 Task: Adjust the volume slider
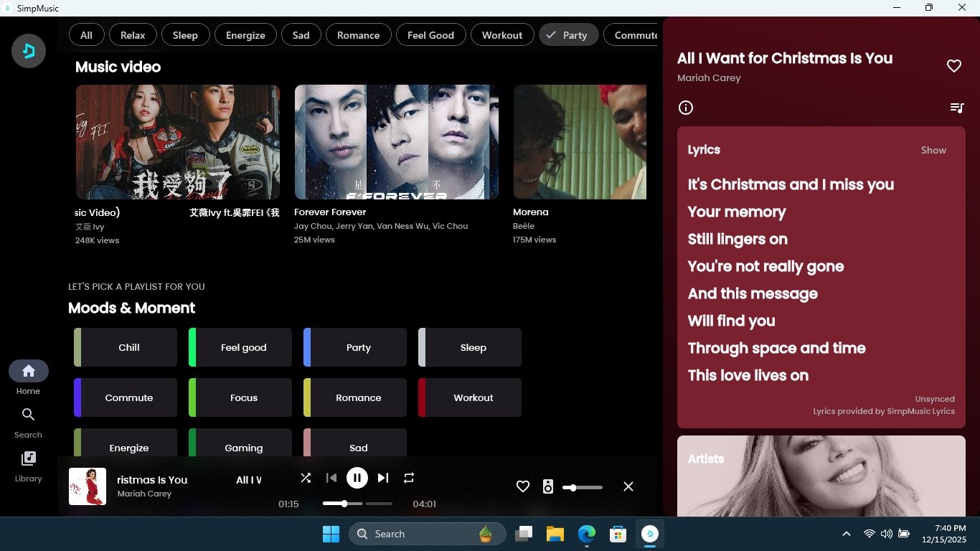click(x=583, y=487)
